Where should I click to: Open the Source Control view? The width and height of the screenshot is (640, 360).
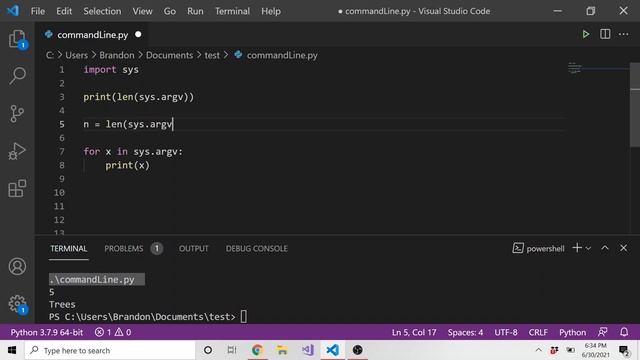pyautogui.click(x=17, y=113)
